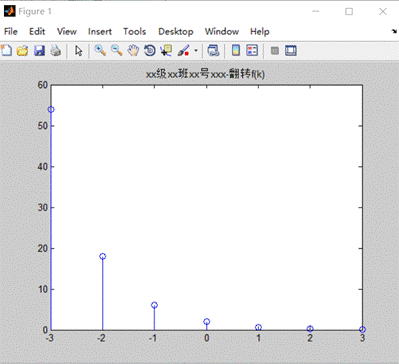Activate the Zoom Out magnifier tool

click(x=117, y=51)
